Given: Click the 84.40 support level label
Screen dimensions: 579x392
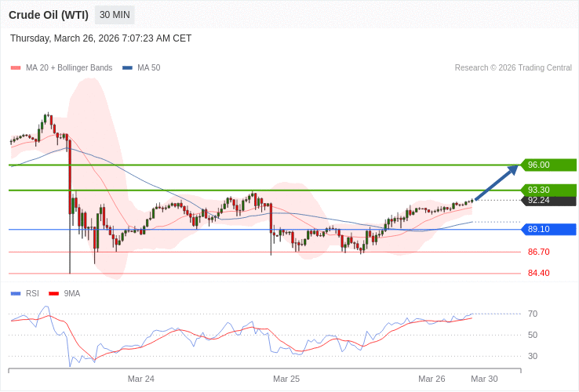Looking at the screenshot, I should click(x=538, y=273).
